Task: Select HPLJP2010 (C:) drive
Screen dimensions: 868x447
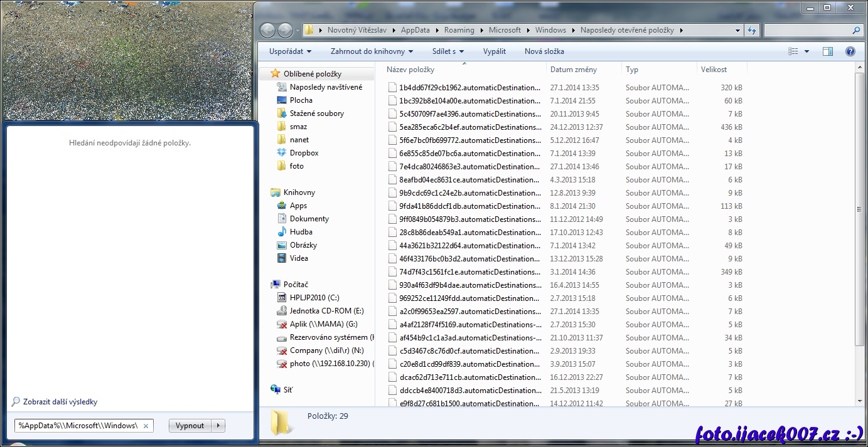Action: point(314,298)
